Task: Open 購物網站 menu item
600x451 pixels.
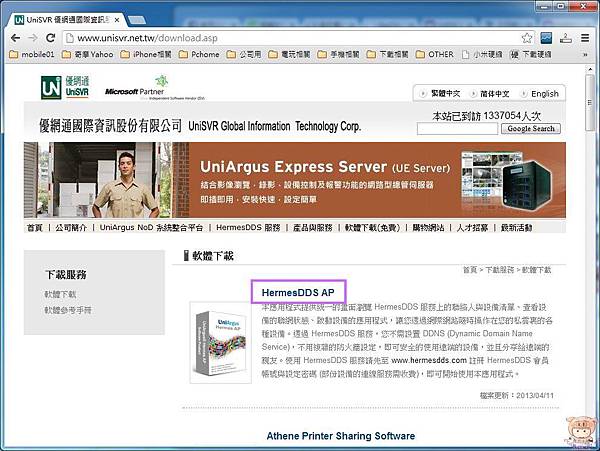Action: 428,228
